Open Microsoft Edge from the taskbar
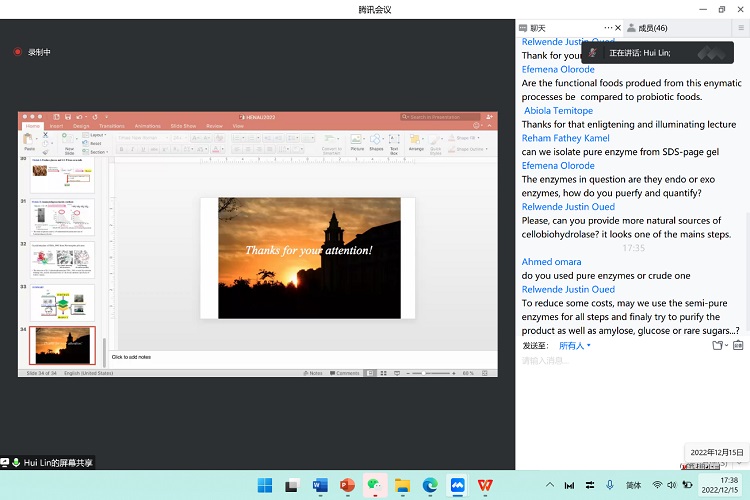 click(430, 485)
